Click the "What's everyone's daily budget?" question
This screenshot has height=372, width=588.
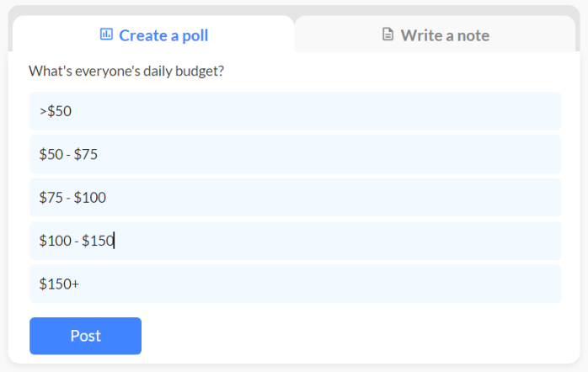126,72
